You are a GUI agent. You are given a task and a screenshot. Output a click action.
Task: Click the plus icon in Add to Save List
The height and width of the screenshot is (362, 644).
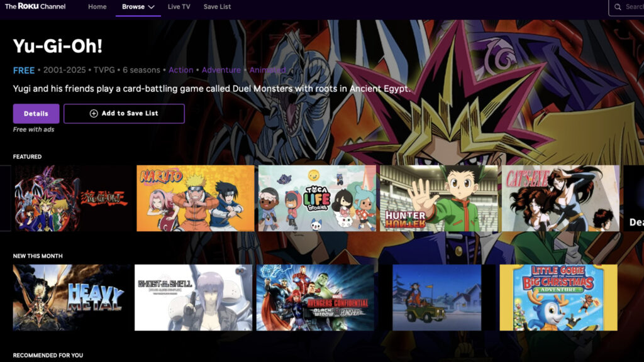(94, 114)
